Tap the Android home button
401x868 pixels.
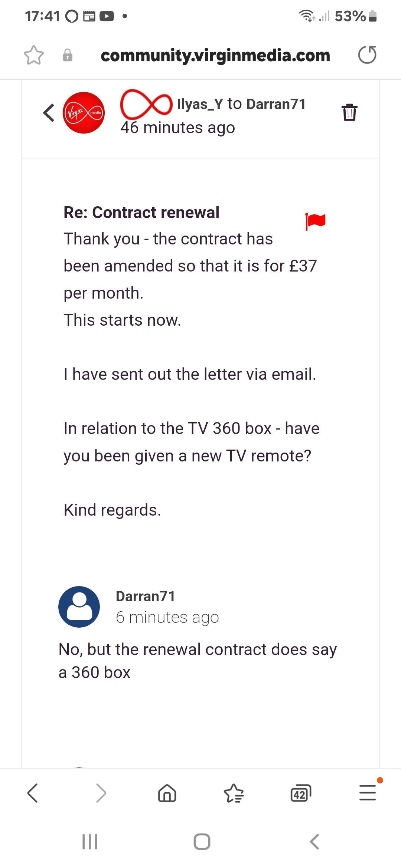(202, 842)
